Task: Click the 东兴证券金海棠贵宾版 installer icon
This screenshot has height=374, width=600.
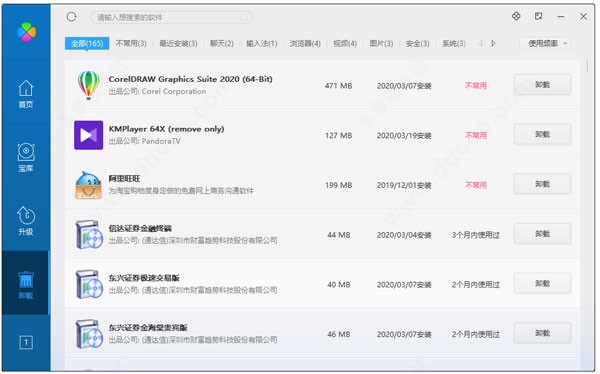Action: 88,334
